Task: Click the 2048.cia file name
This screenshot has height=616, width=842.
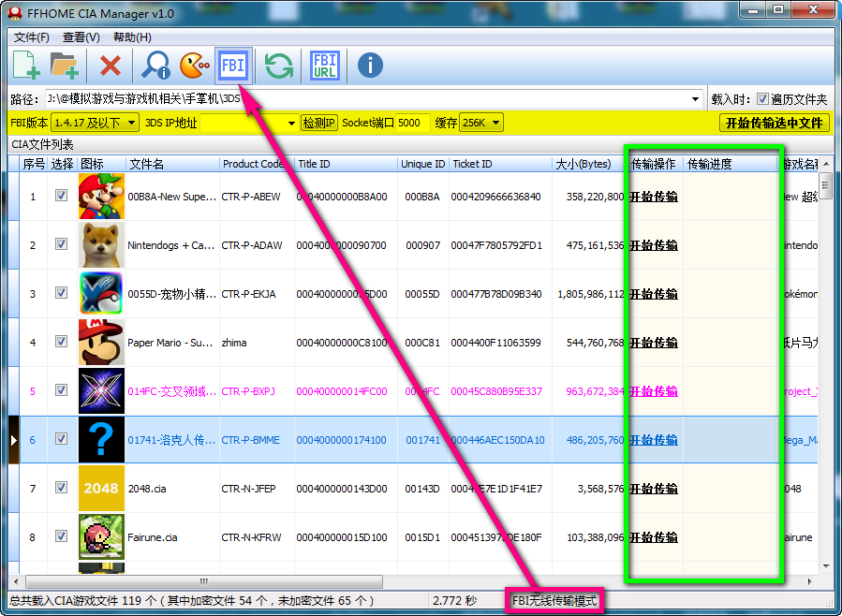Action: click(147, 489)
